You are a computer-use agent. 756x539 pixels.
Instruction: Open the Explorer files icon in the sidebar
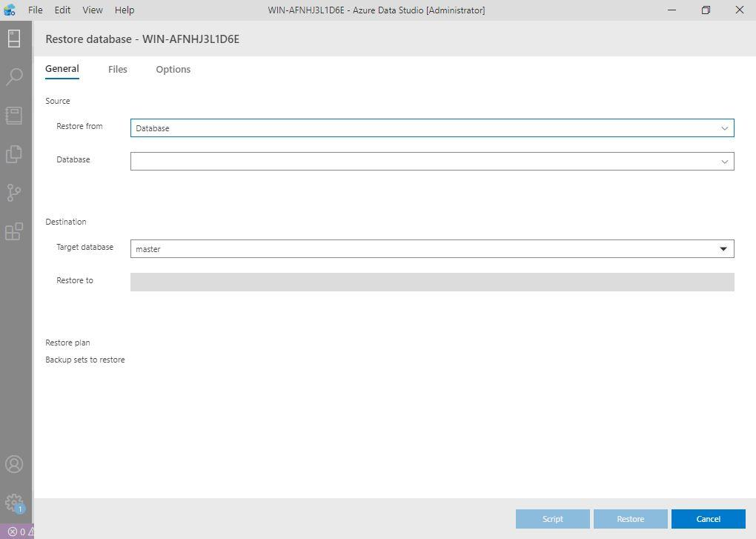[x=14, y=154]
